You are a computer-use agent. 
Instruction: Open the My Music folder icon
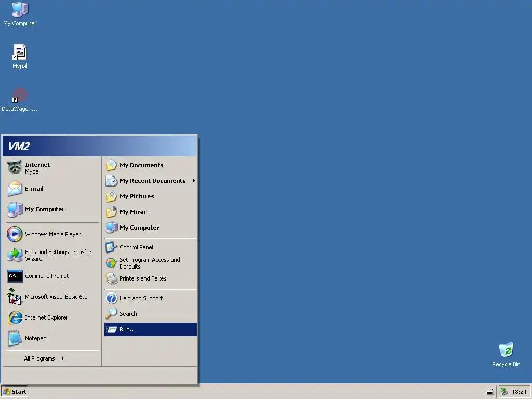[x=111, y=212]
